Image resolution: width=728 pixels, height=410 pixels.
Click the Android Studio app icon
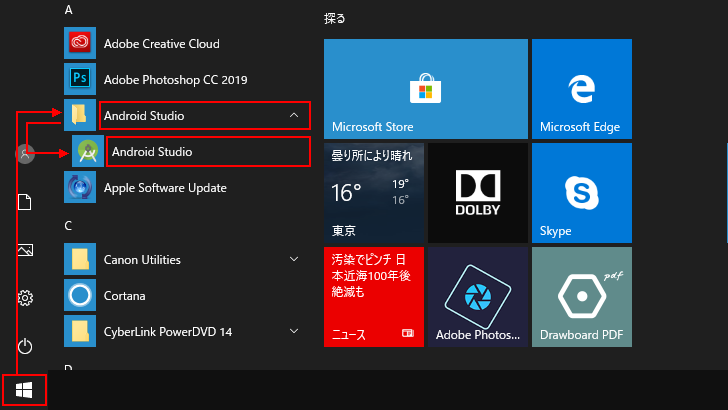point(88,151)
